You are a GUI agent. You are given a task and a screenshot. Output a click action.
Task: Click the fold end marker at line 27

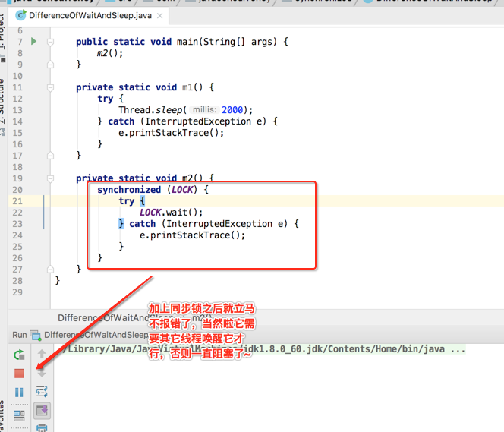[50, 270]
